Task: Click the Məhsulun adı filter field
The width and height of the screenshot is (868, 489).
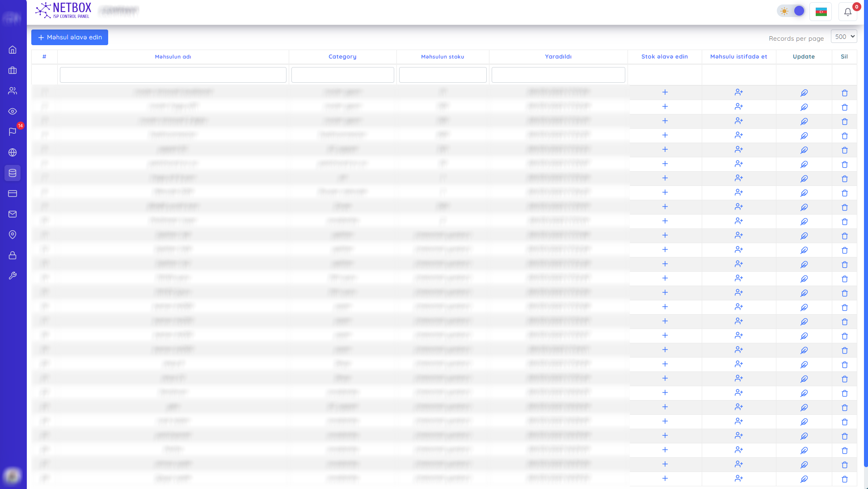Action: point(173,75)
